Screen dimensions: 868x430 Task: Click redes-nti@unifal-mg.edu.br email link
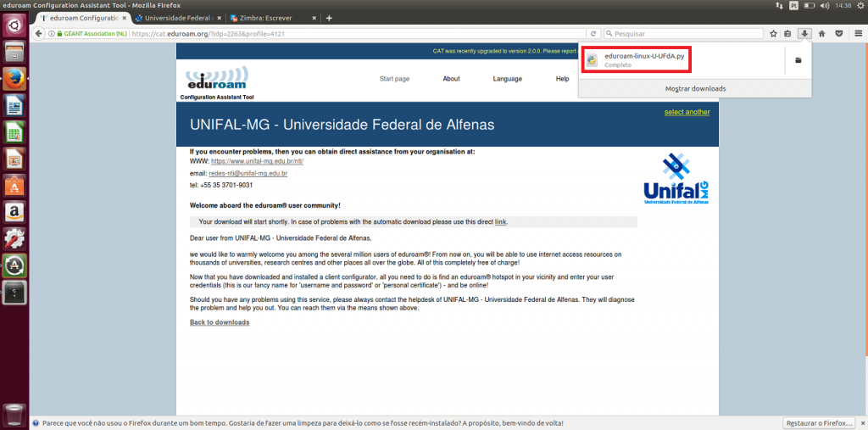point(248,173)
